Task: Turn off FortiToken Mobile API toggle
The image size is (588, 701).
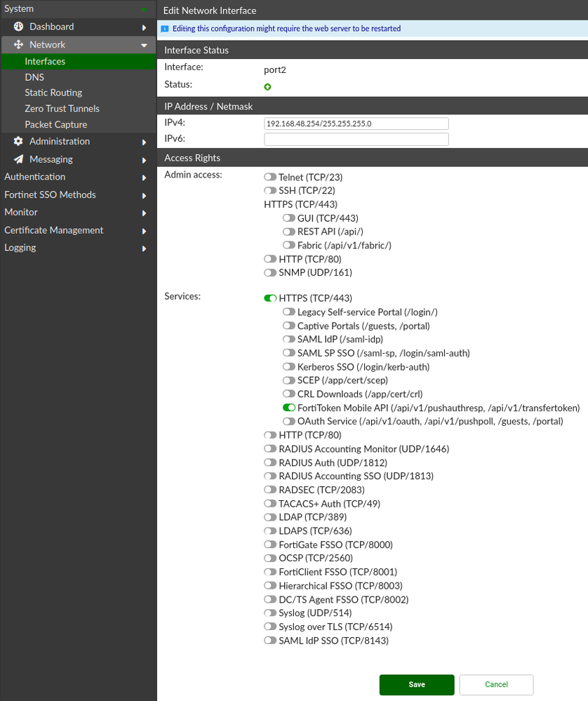Action: click(289, 408)
